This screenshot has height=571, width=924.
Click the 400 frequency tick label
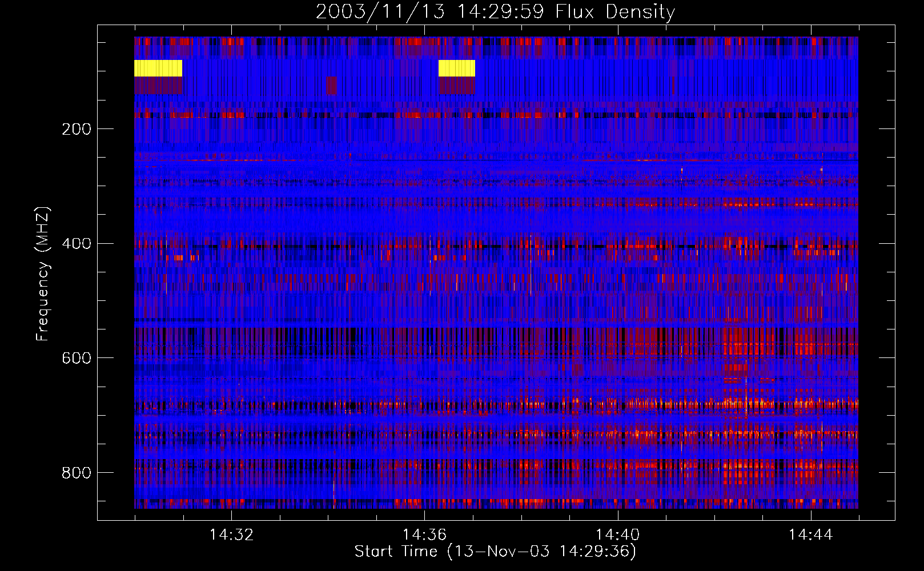77,244
